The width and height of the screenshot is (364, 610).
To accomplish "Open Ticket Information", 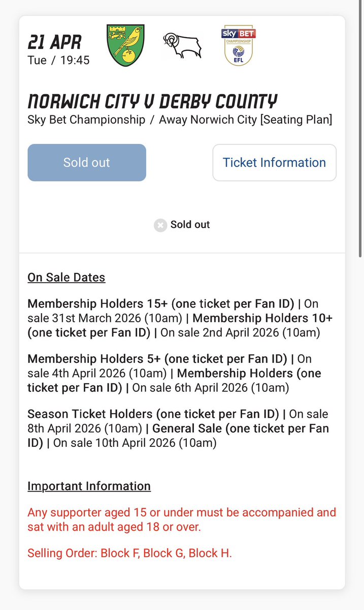I will point(274,163).
